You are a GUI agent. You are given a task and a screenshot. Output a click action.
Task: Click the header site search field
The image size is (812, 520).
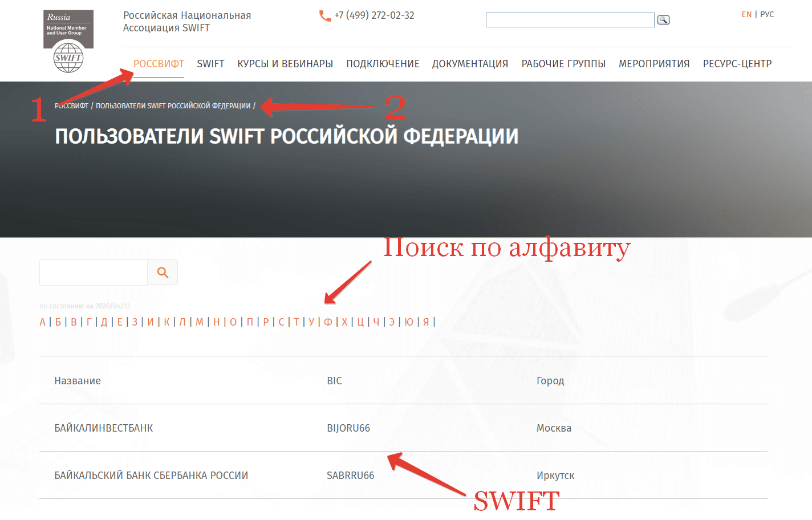pyautogui.click(x=570, y=20)
